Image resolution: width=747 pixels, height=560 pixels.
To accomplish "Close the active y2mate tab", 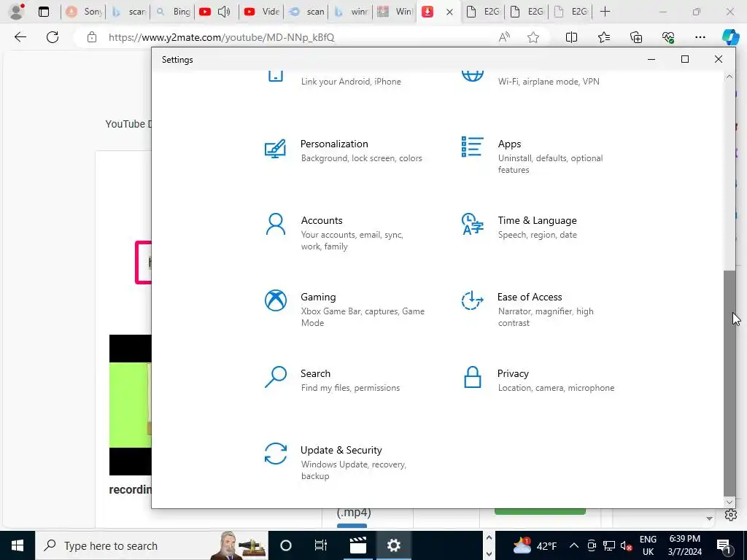I will 449,12.
